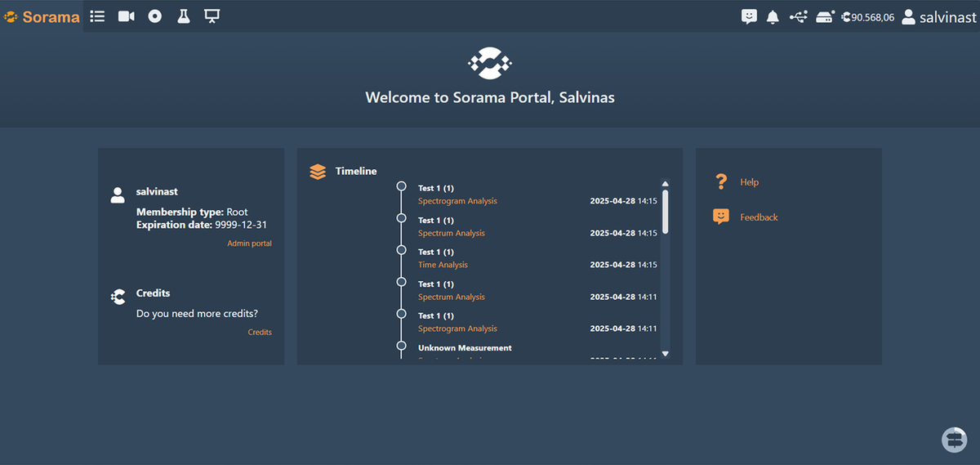The image size is (980, 465).
Task: Open the Time Analysis timeline entry
Action: click(x=443, y=265)
